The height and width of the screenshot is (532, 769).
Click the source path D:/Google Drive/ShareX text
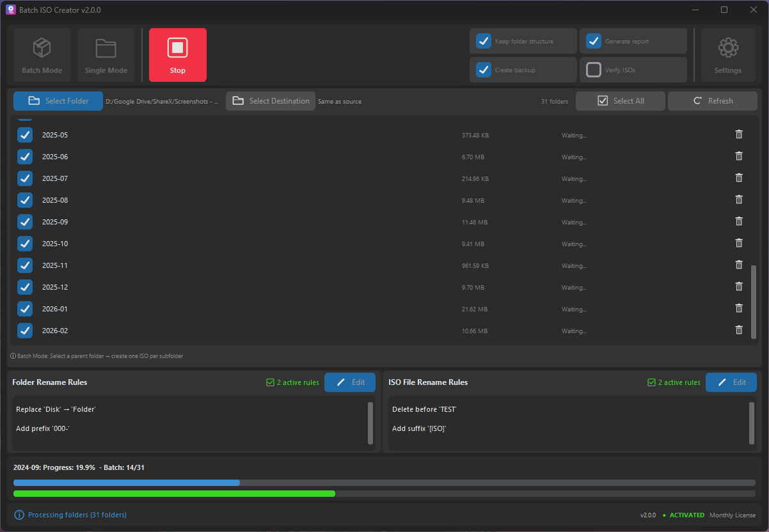tap(162, 101)
